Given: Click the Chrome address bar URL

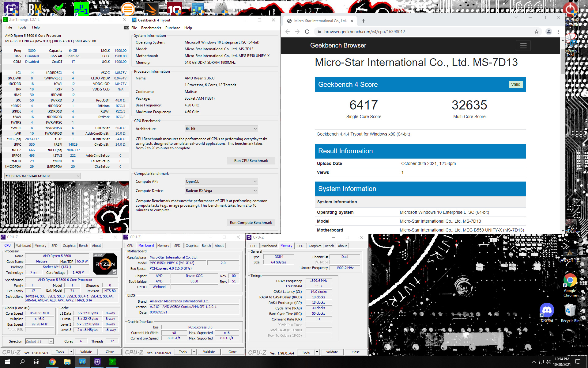Looking at the screenshot, I should 364,32.
